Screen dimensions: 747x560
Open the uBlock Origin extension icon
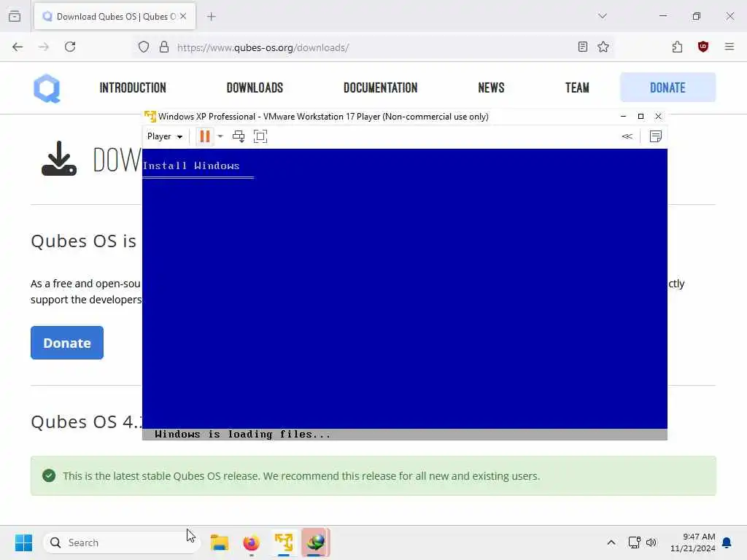[703, 47]
